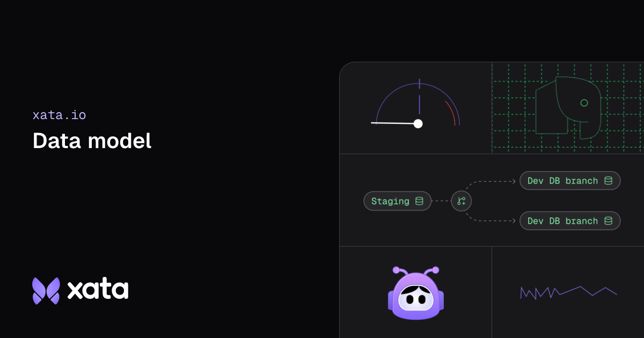Click the Data model heading

(92, 141)
